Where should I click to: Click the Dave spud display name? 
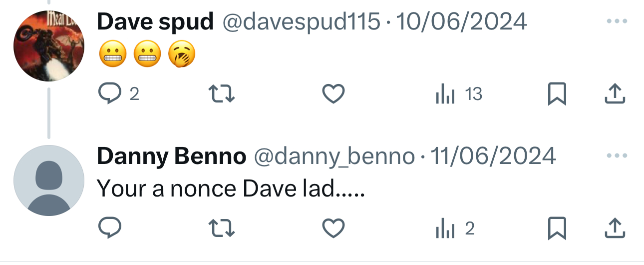click(x=155, y=21)
